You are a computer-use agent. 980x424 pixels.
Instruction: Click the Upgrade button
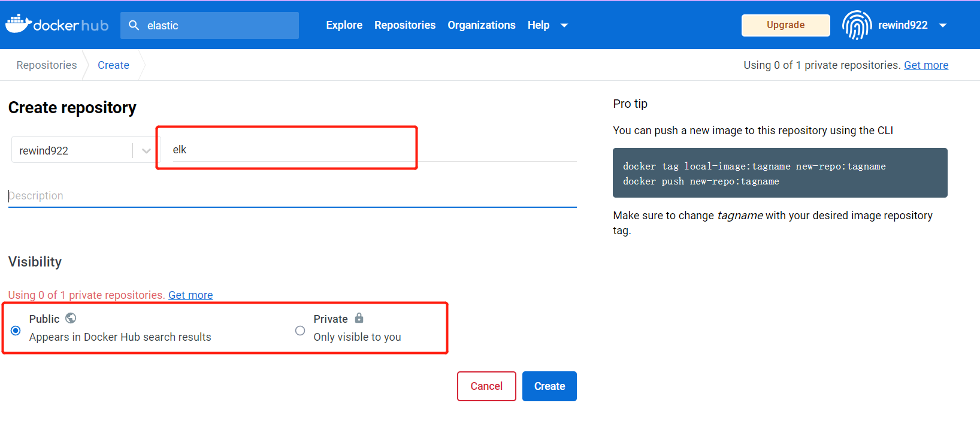click(x=785, y=25)
